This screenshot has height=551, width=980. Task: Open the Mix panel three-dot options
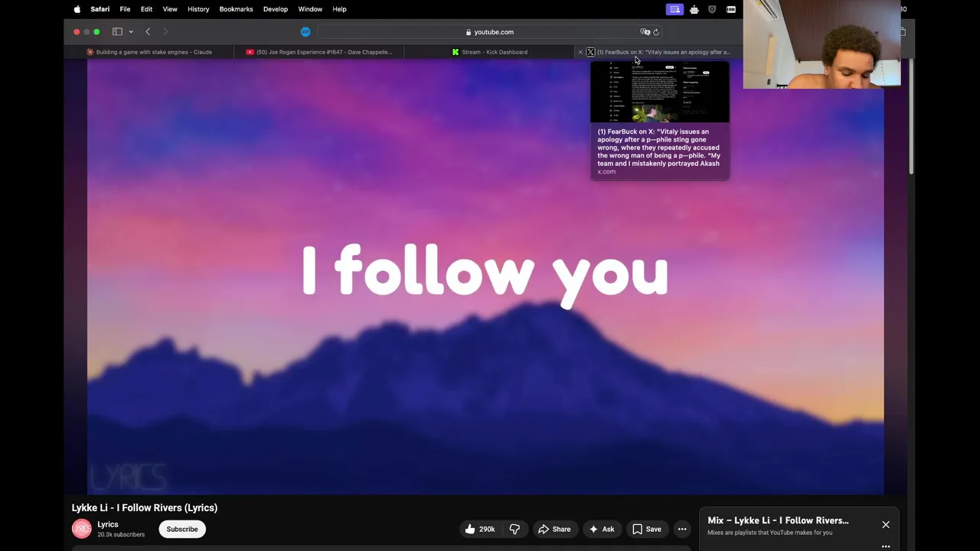click(886, 546)
